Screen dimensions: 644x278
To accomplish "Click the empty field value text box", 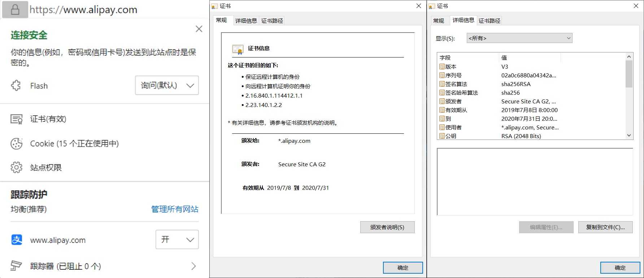I will 535,181.
